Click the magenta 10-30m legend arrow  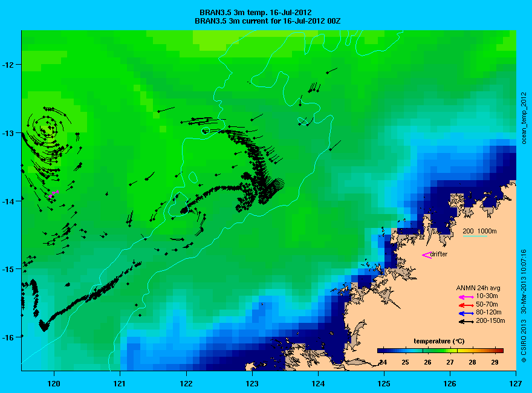coord(466,297)
